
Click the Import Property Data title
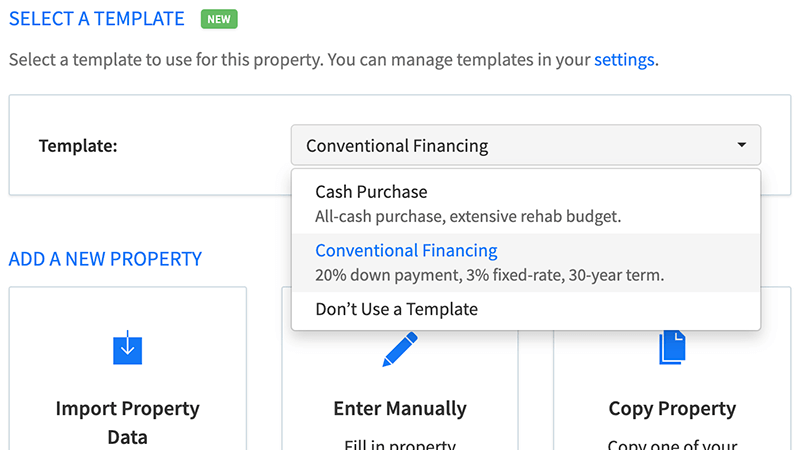tap(128, 422)
